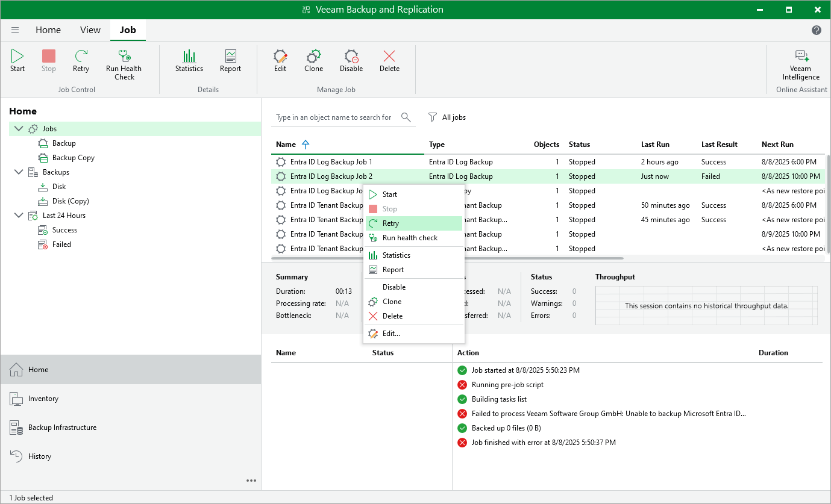
Task: Sort jobs by the Objects column
Action: coord(547,145)
